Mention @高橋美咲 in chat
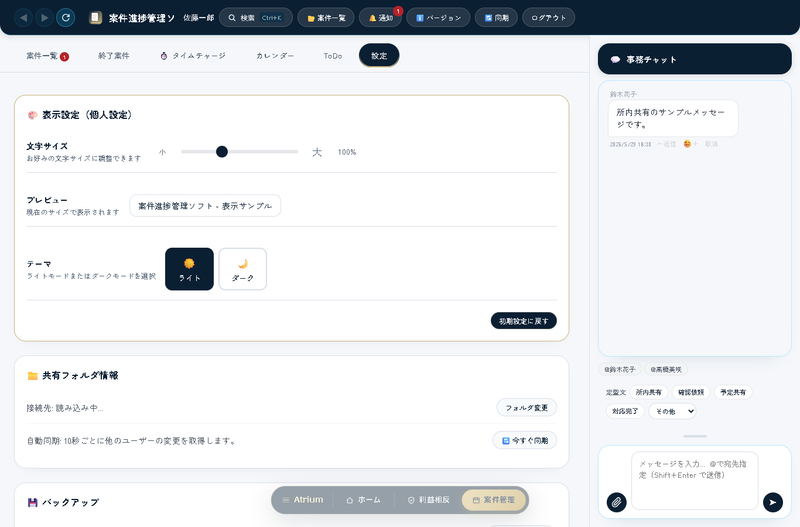800x527 pixels. [666, 369]
